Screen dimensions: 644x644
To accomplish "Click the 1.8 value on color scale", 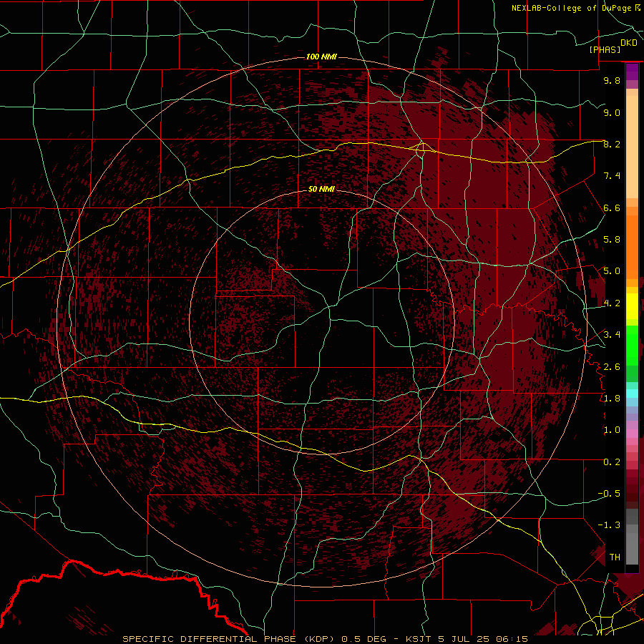I will 612,398.
